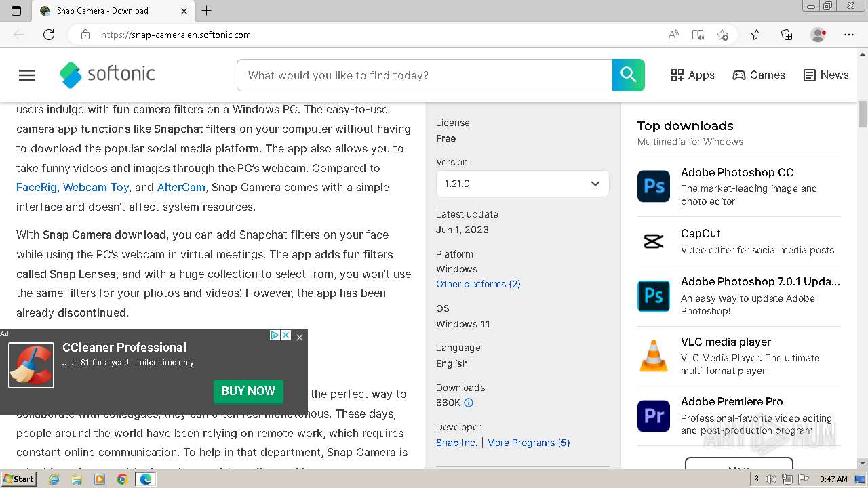Open the Snap Inc. developer link
Image resolution: width=868 pixels, height=488 pixels.
pos(456,443)
